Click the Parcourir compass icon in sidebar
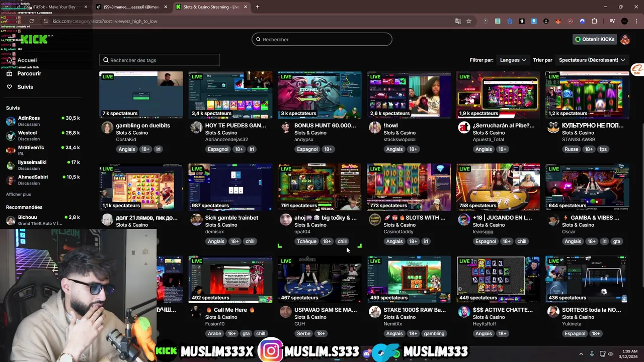Image resolution: width=644 pixels, height=362 pixels. (9, 73)
